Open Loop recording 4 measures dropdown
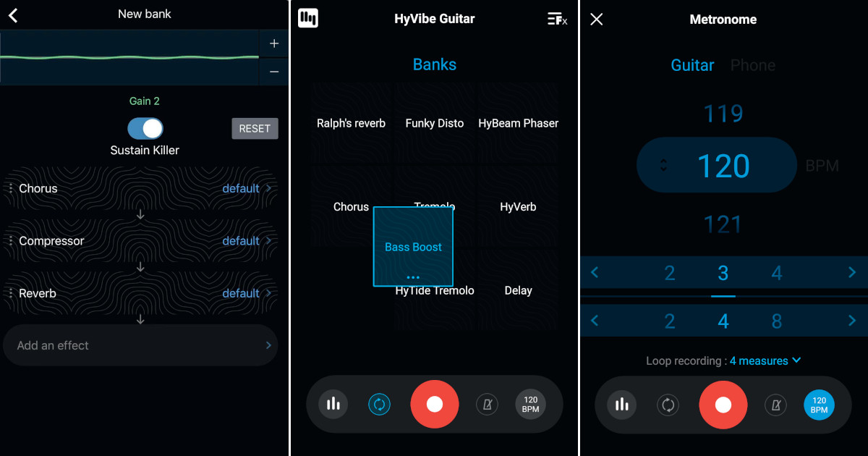The image size is (868, 456). tap(765, 360)
